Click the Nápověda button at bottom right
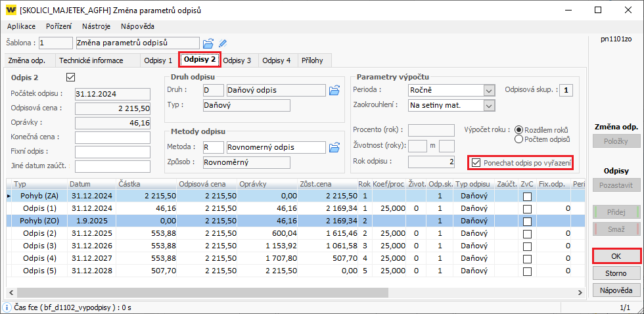The width and height of the screenshot is (644, 314). pyautogui.click(x=616, y=290)
